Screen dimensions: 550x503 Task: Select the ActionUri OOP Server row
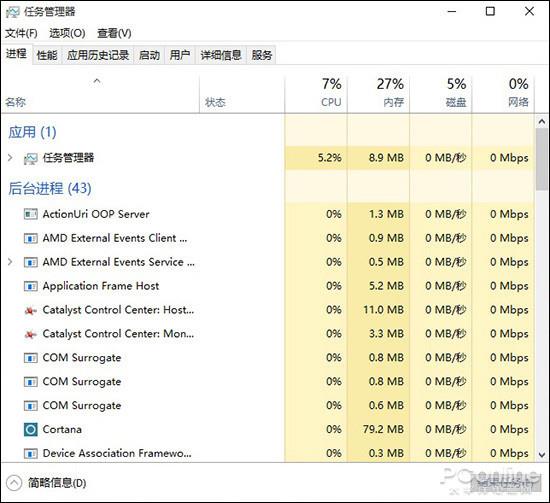click(268, 214)
